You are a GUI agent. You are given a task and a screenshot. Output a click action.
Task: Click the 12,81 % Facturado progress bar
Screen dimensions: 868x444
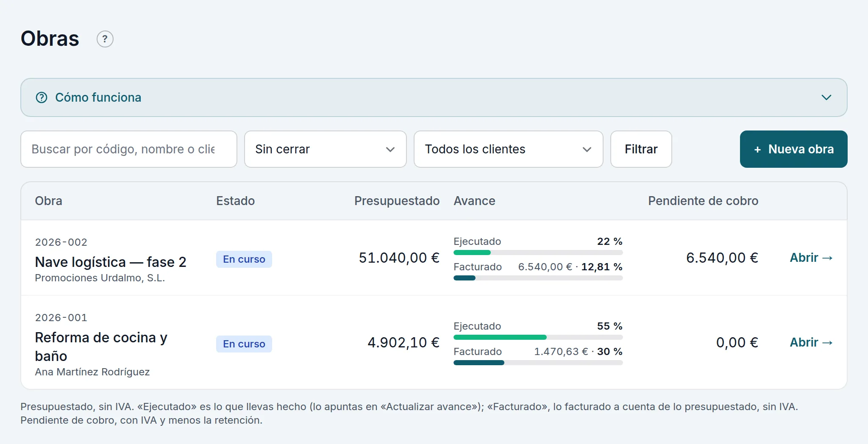click(538, 278)
